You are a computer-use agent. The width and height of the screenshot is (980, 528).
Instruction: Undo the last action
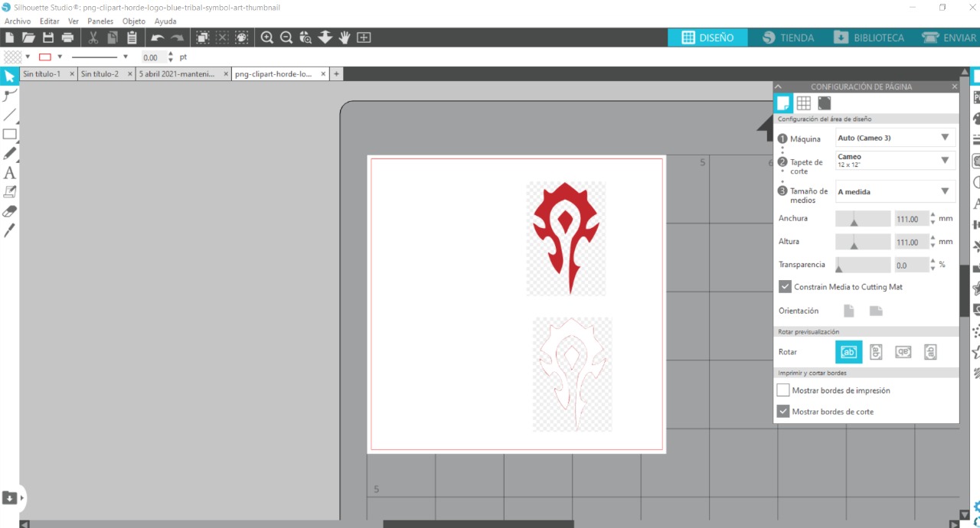(158, 37)
